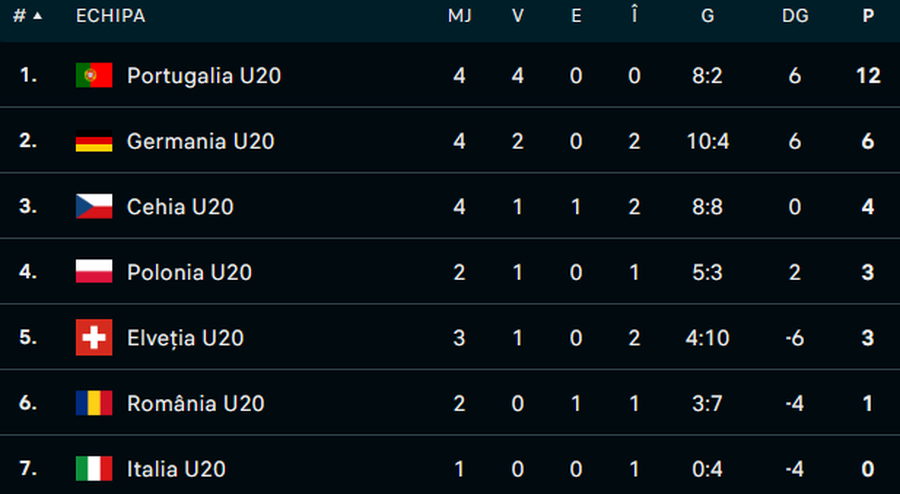This screenshot has width=900, height=494.
Task: Click the Czech Republic flag icon
Action: click(x=94, y=207)
